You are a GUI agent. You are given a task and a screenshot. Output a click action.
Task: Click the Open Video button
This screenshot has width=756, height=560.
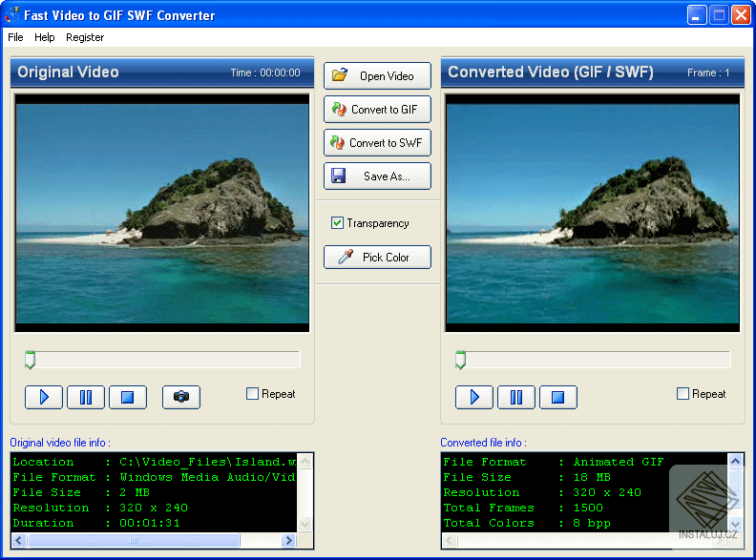click(377, 75)
